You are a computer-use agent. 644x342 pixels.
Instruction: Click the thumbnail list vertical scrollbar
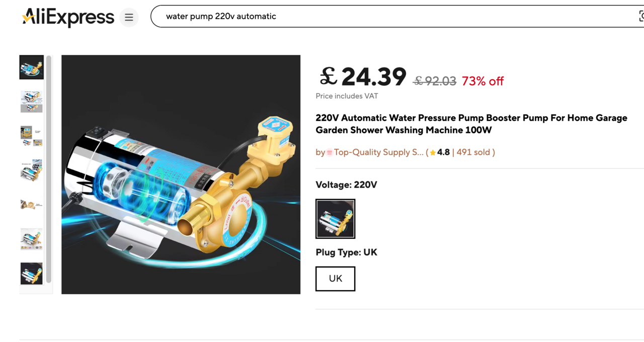[49, 169]
